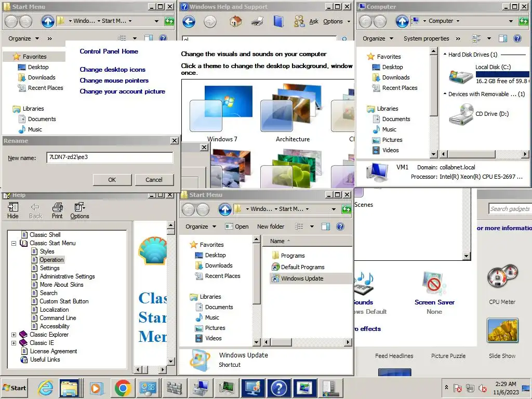Open CD Drive (D:)
Viewport: 532px width, 399px height.
479,114
